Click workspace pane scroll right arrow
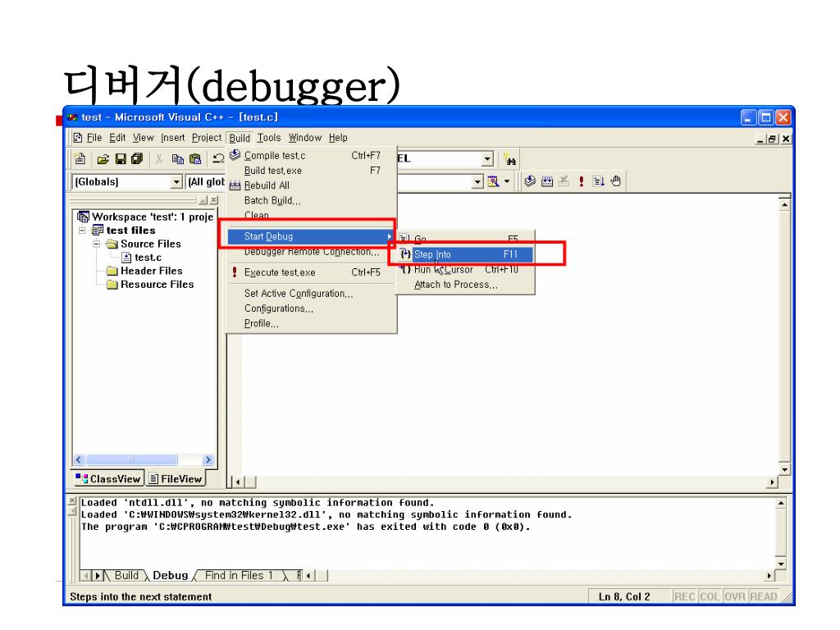 [208, 459]
